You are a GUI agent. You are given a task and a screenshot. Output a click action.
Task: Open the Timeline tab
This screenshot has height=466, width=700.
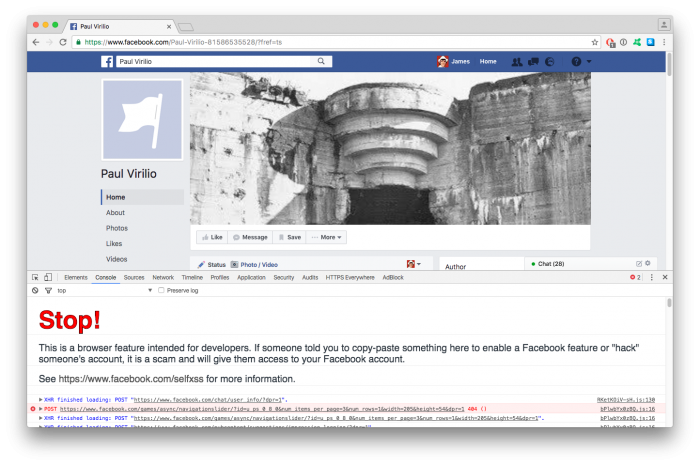[x=192, y=277]
